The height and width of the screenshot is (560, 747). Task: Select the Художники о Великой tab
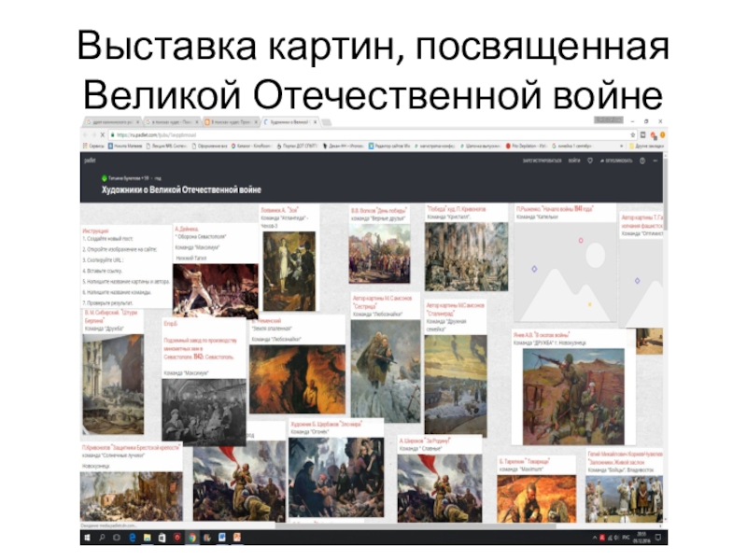pyautogui.click(x=290, y=122)
